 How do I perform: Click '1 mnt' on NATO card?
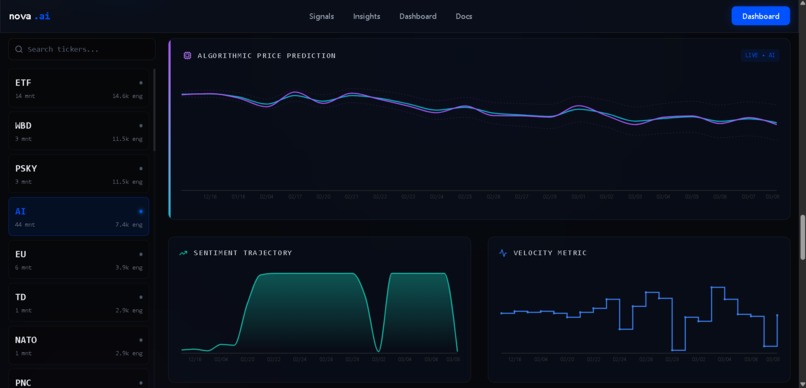click(23, 354)
